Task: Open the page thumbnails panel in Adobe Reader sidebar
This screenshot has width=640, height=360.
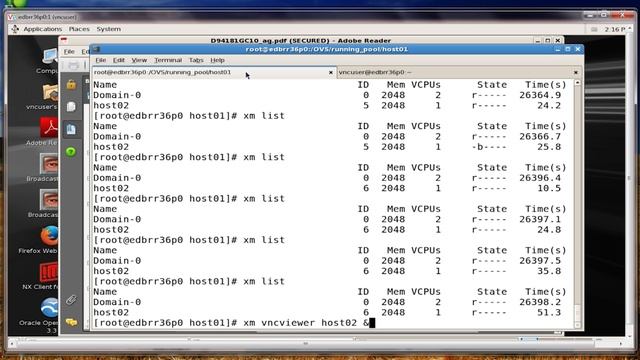Action: coord(71,107)
